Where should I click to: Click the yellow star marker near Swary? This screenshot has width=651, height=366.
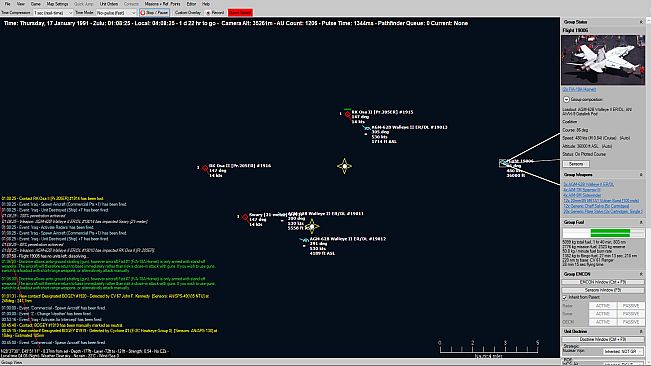click(312, 227)
